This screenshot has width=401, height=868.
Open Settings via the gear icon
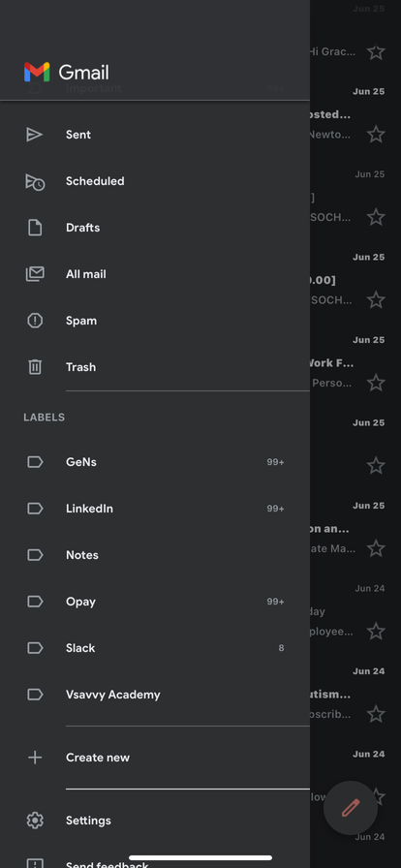pos(35,821)
